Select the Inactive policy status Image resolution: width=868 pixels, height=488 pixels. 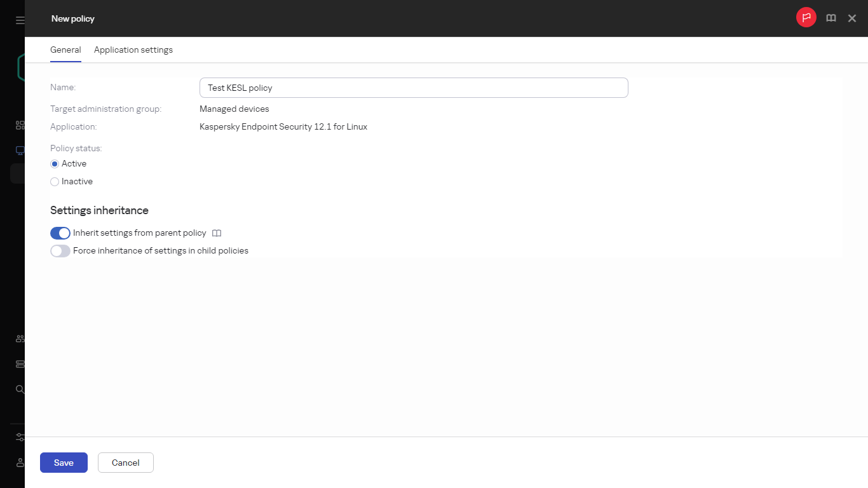(x=55, y=181)
